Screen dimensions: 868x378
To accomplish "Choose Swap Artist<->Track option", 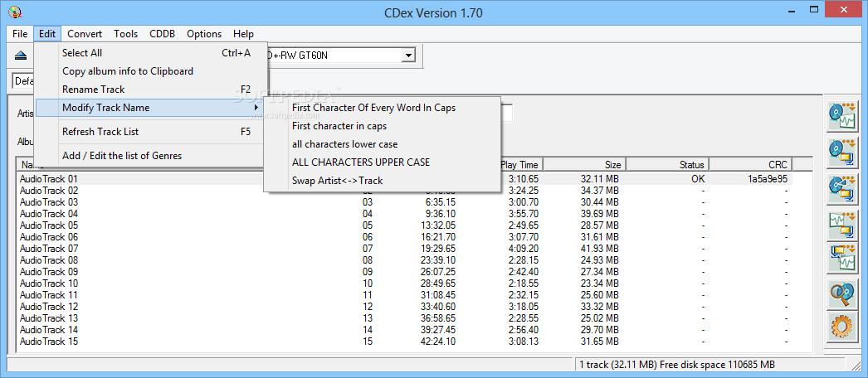I will point(383,181).
